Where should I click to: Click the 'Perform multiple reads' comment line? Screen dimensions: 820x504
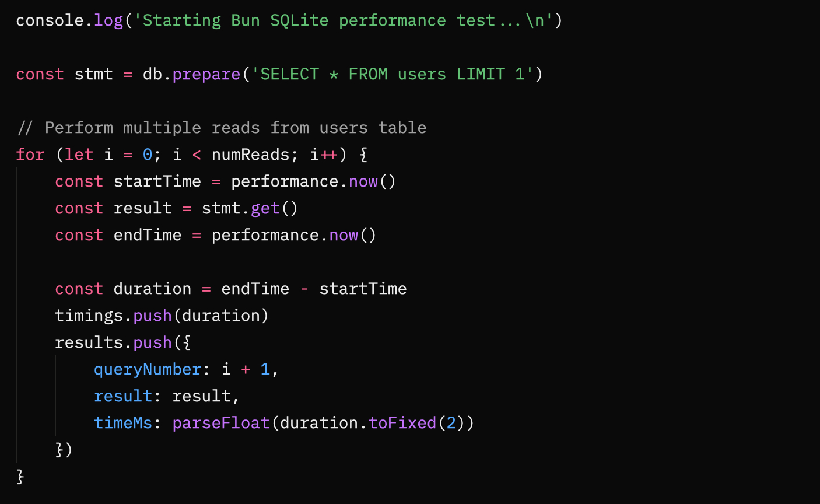(222, 128)
